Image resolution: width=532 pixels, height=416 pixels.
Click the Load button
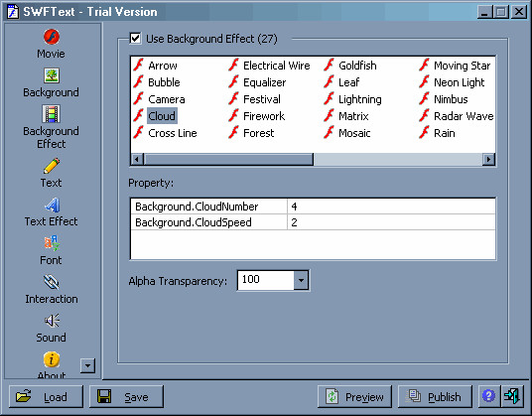(46, 396)
